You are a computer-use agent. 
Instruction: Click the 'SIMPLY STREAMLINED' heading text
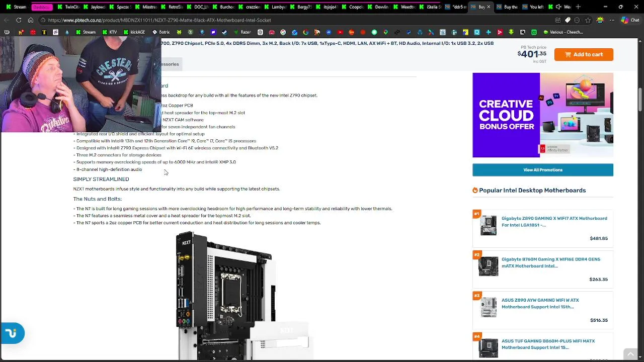[101, 179]
